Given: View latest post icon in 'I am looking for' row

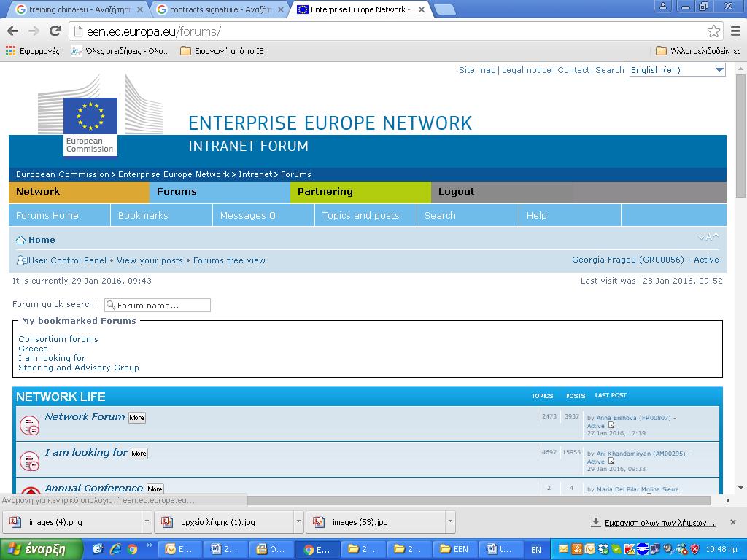Looking at the screenshot, I should 611,461.
